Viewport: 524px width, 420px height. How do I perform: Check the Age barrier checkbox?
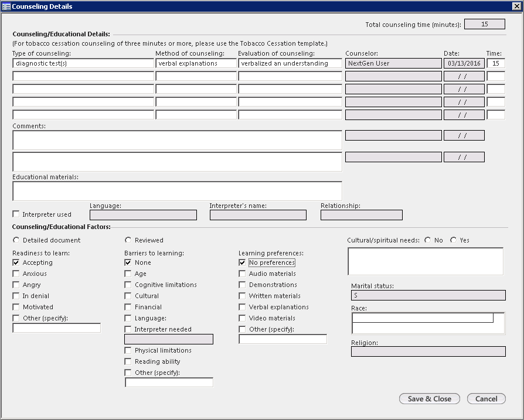pyautogui.click(x=128, y=274)
